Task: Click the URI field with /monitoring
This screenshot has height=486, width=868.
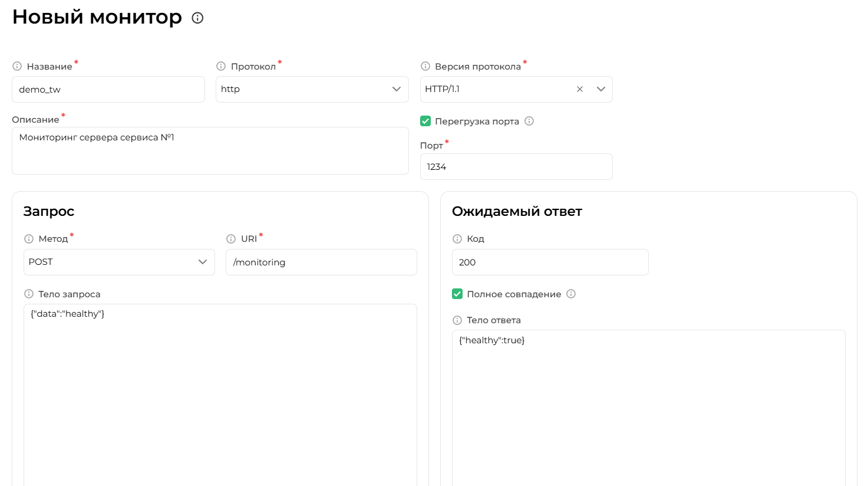Action: click(321, 262)
